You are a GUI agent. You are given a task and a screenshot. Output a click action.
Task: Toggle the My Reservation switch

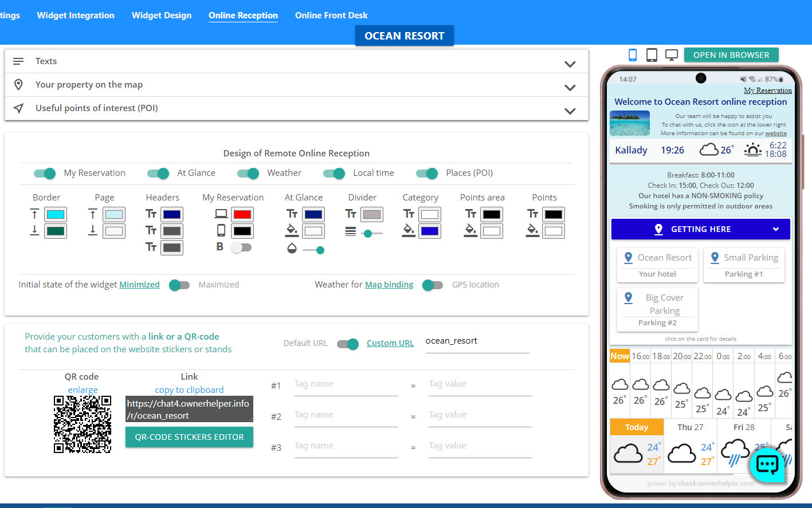pos(45,173)
